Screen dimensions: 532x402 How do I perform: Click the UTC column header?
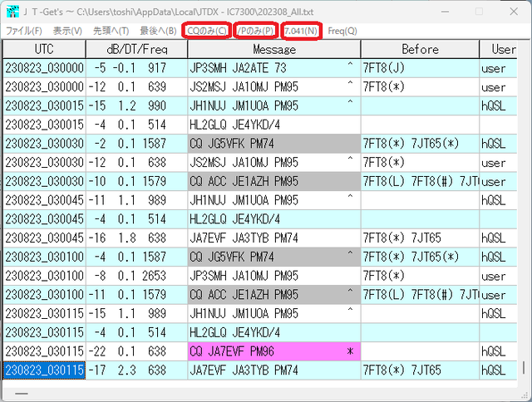click(x=44, y=49)
